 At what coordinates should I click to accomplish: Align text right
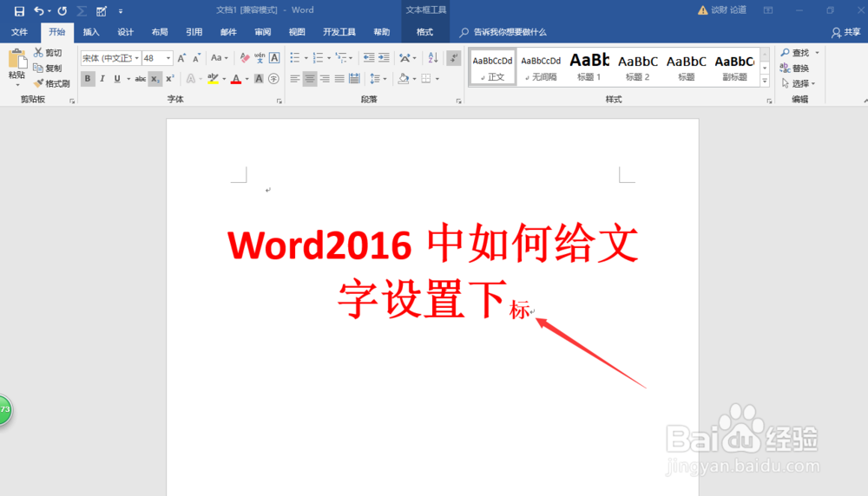pyautogui.click(x=325, y=79)
